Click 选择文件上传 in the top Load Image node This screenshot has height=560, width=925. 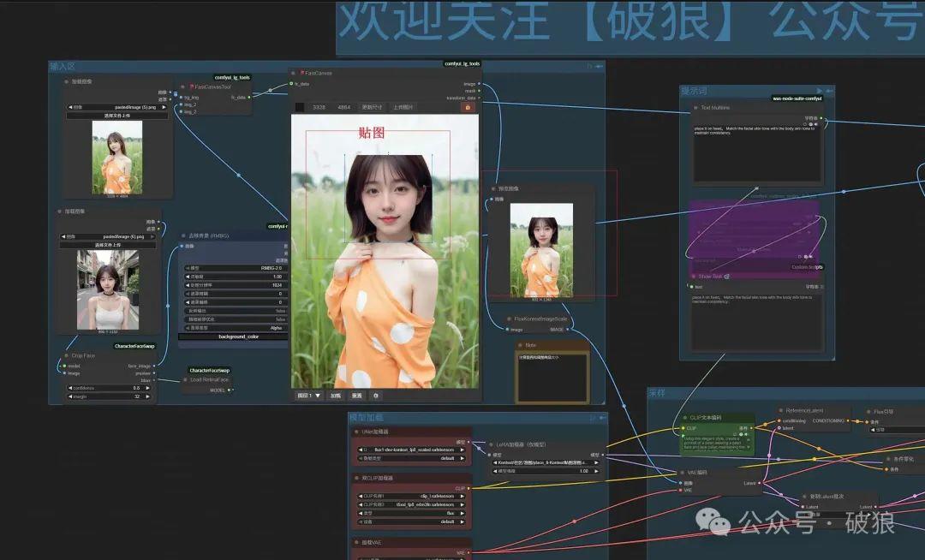(116, 116)
